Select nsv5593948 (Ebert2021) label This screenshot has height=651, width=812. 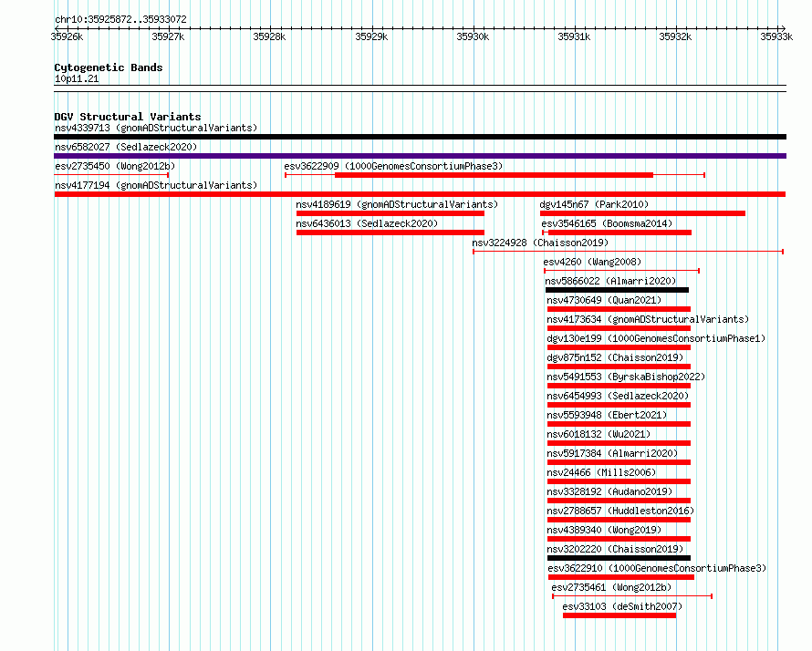607,415
